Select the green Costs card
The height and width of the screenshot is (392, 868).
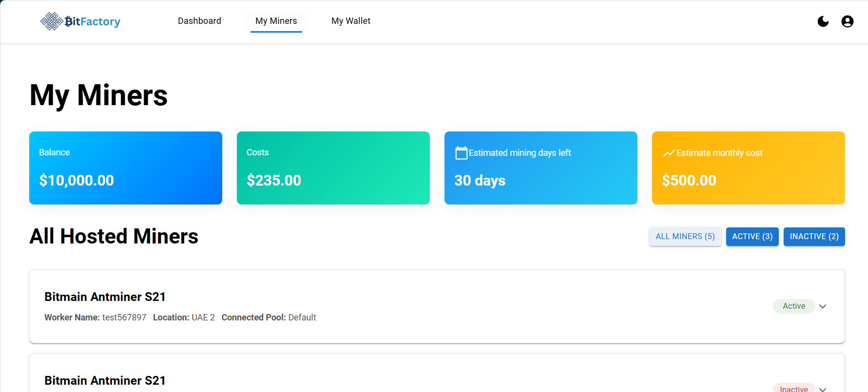[333, 168]
